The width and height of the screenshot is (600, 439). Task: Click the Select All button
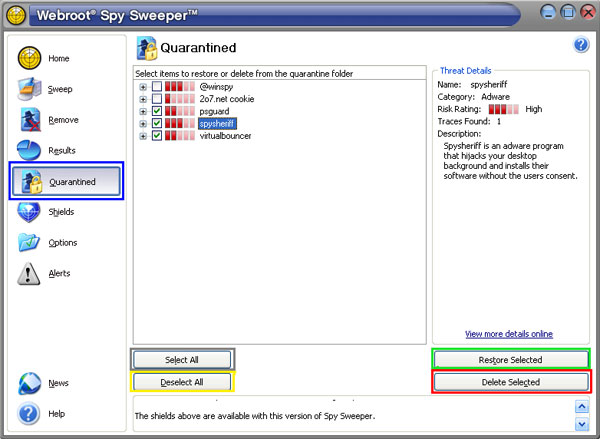(x=182, y=359)
